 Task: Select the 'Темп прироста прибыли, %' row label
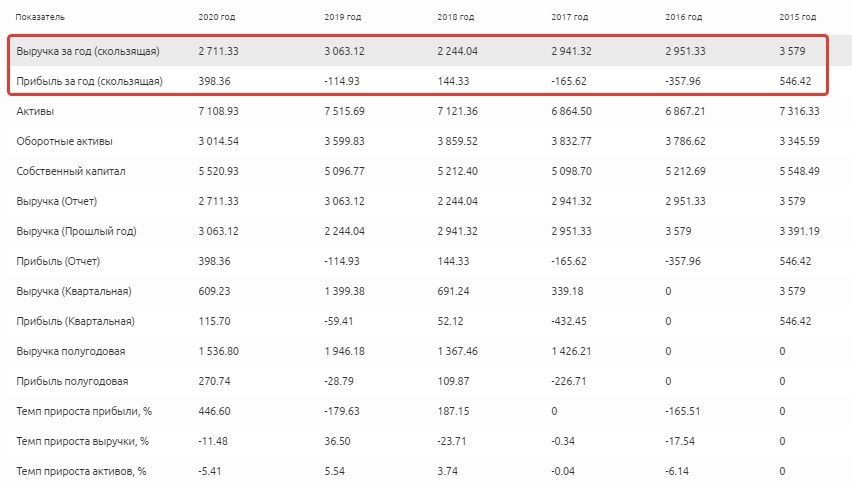tap(81, 411)
